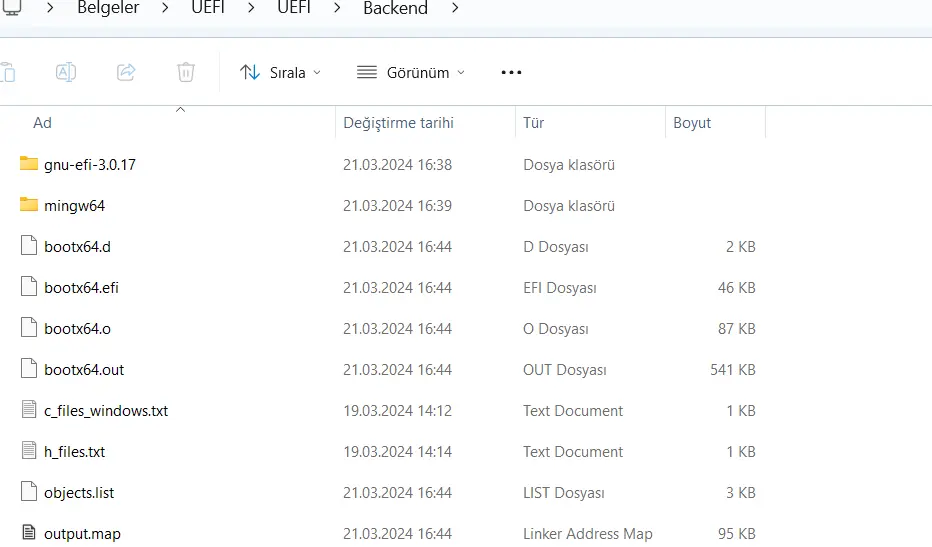
Task: Click the 87 KB size cell
Action: tap(736, 329)
